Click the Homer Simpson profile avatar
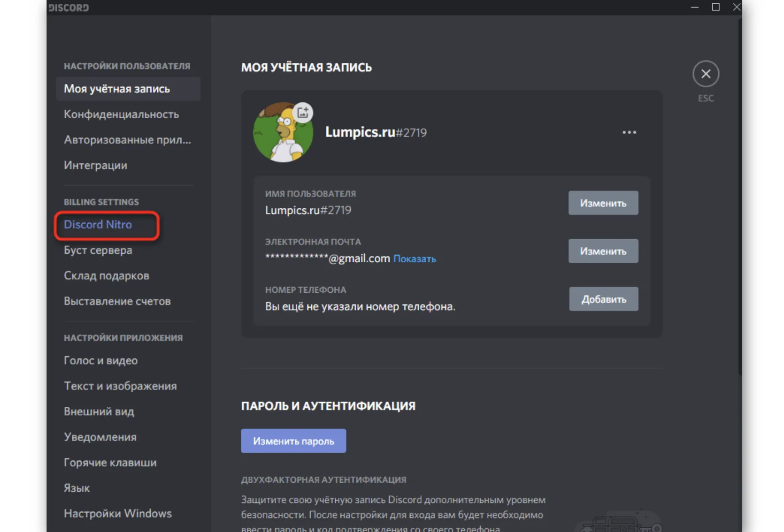 [x=283, y=132]
